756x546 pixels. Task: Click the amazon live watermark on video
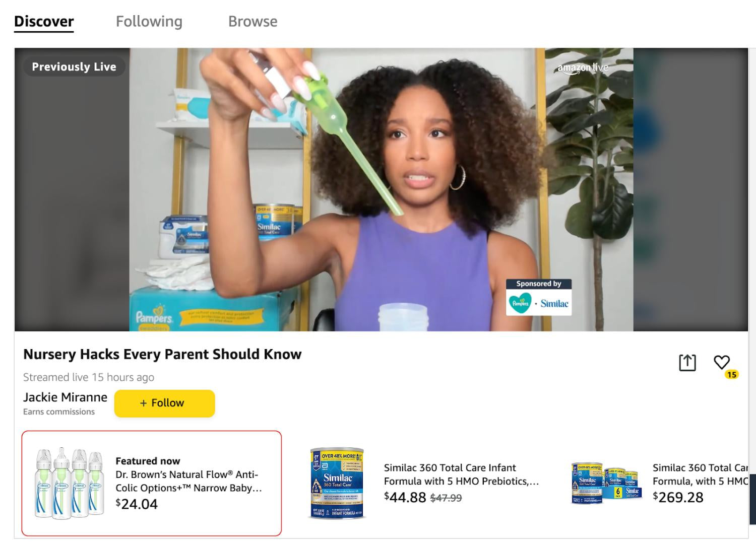[x=583, y=68]
